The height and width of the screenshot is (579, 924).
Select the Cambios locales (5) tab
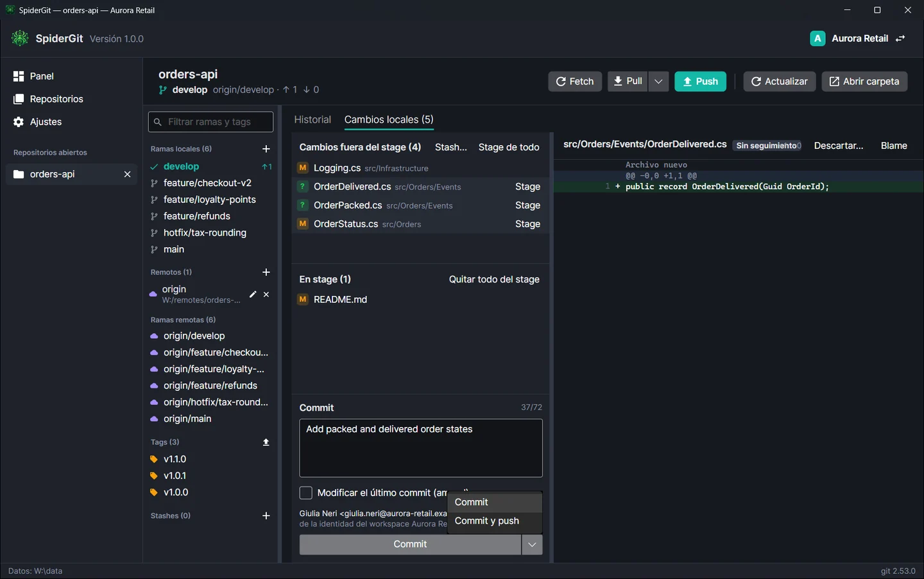pos(389,119)
